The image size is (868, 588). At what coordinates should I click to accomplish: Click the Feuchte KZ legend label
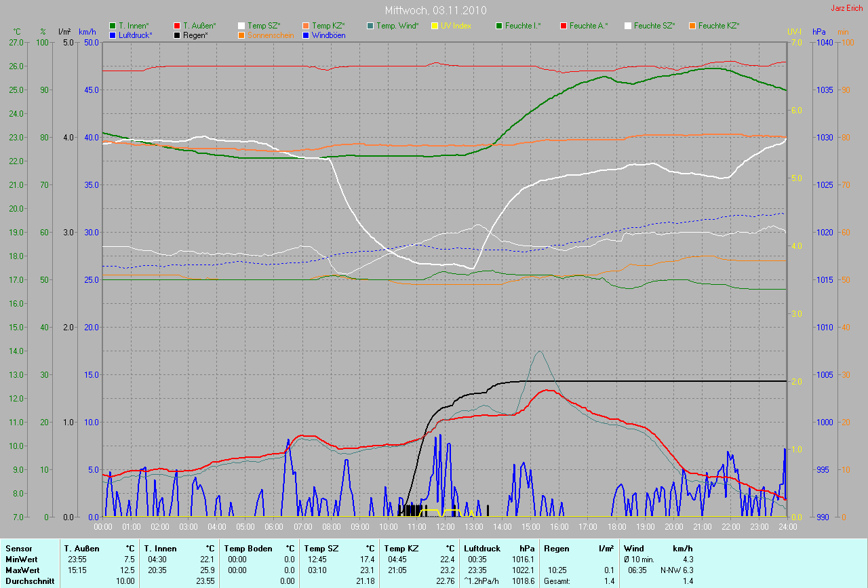tap(719, 26)
